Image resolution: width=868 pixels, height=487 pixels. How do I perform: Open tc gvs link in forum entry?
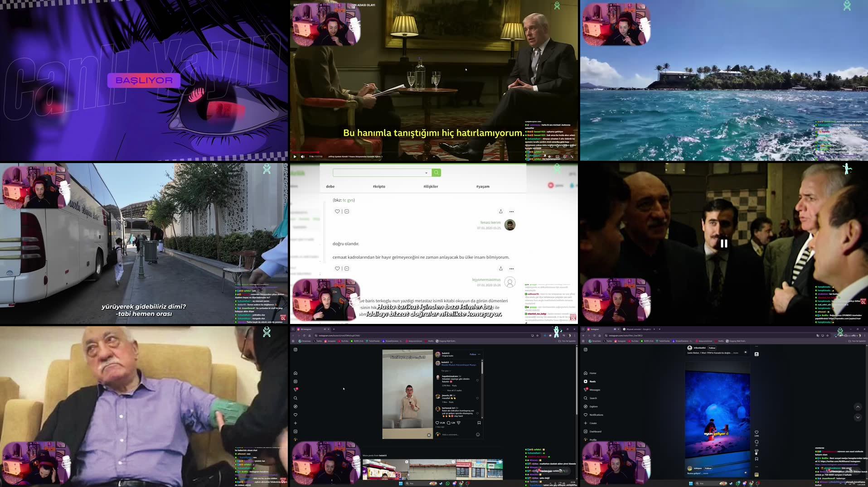348,200
